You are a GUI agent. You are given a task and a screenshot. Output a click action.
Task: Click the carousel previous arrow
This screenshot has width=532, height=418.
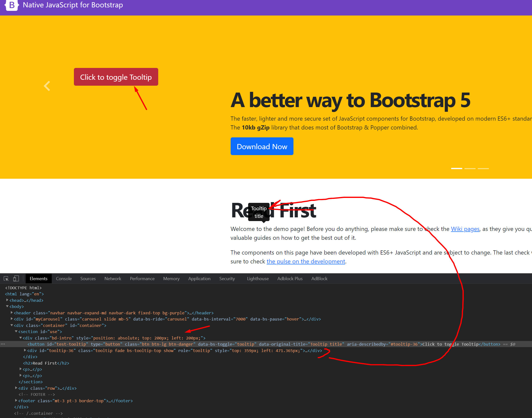point(47,86)
